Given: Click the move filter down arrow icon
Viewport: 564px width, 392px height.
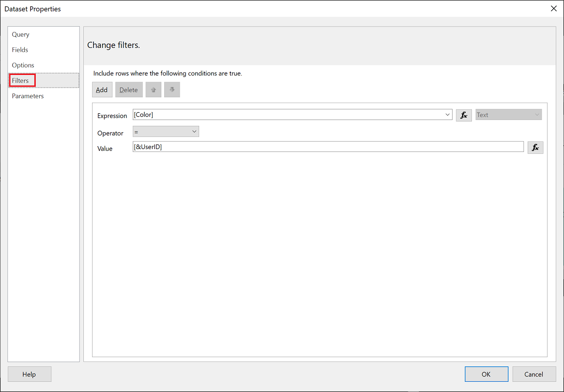Looking at the screenshot, I should [172, 90].
